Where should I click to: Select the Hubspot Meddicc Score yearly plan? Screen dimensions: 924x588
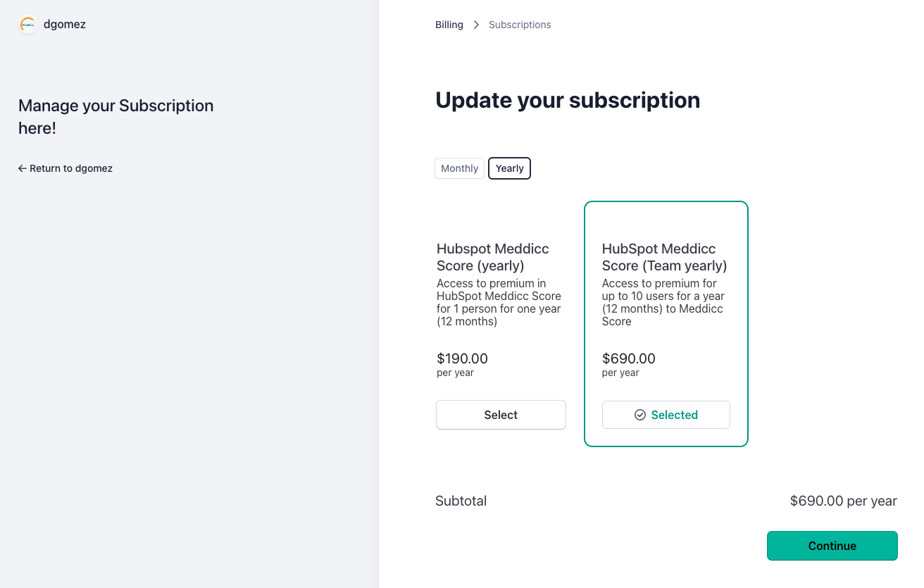501,415
